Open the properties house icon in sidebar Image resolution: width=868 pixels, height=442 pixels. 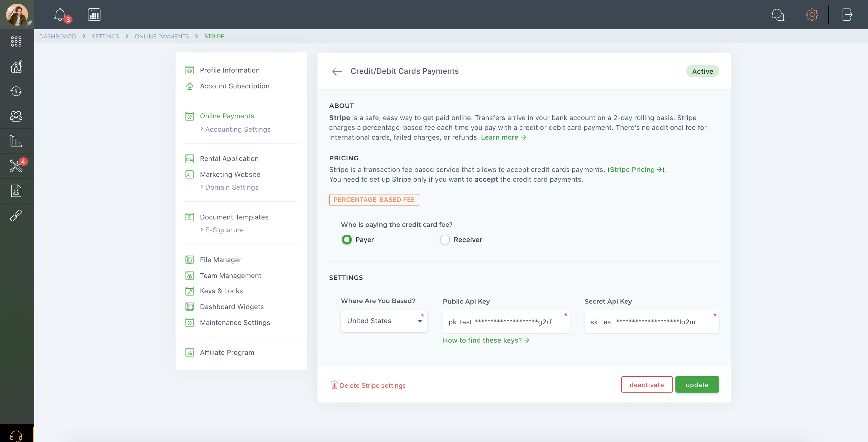[x=16, y=66]
